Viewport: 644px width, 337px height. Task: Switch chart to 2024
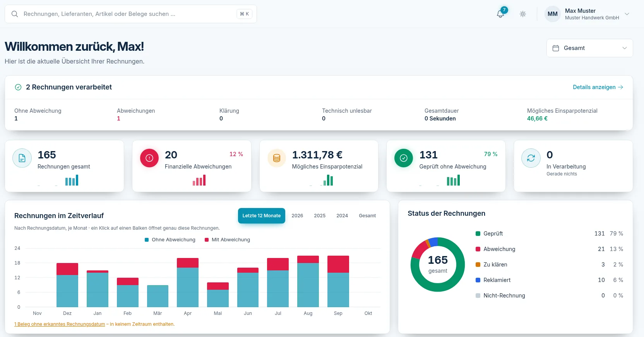[x=342, y=216]
